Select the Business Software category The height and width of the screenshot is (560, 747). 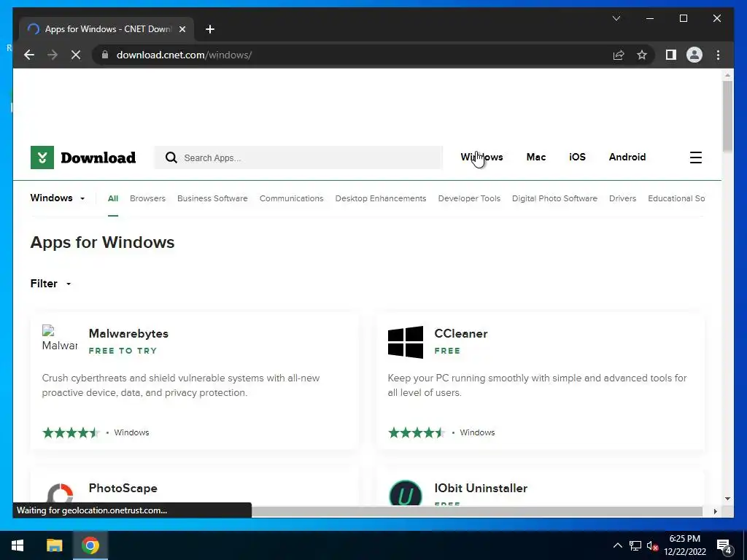click(212, 198)
